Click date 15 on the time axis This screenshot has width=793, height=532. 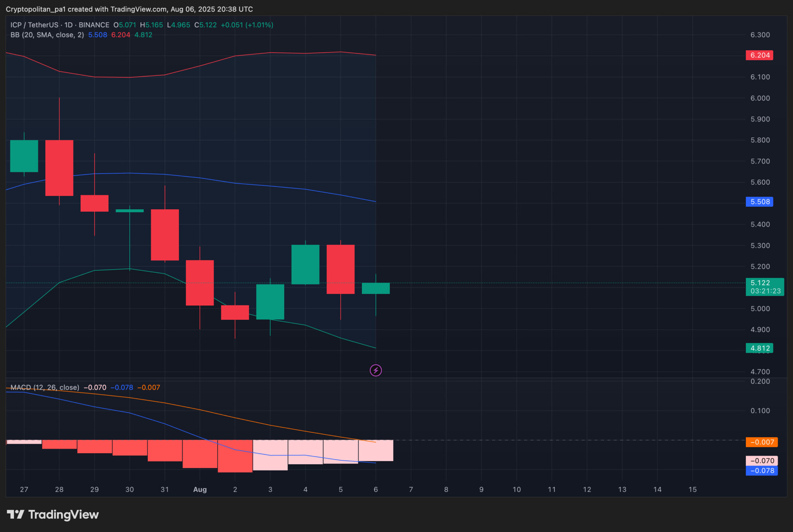pyautogui.click(x=693, y=489)
